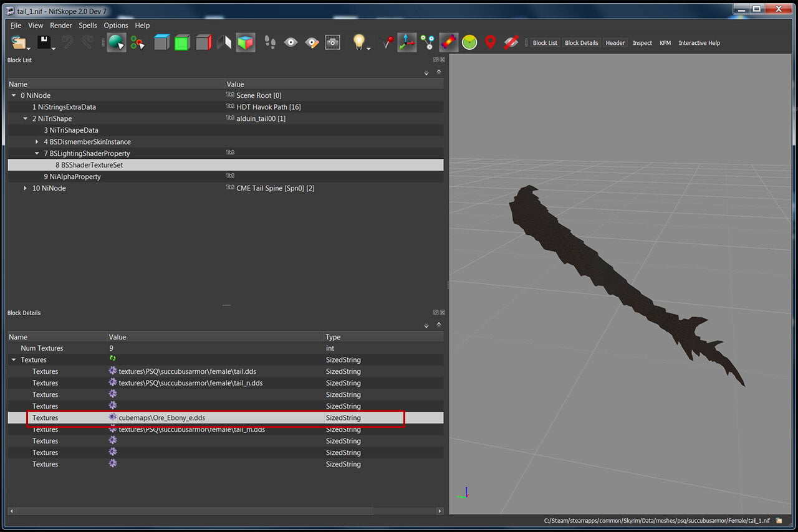
Task: Click the KFM toolbar button
Action: 665,43
